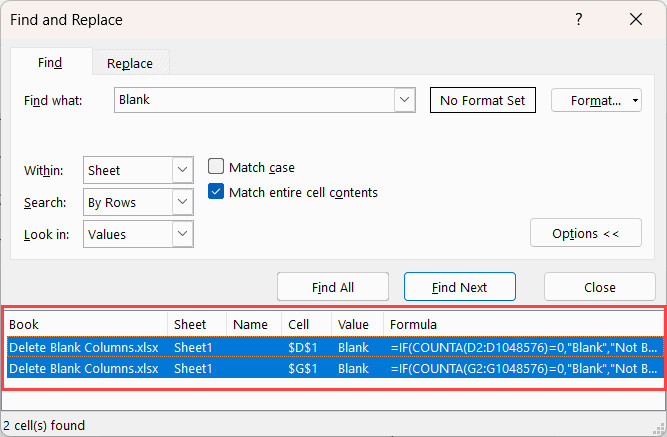This screenshot has width=667, height=437.
Task: Open the Look in Values dropdown
Action: pyautogui.click(x=182, y=234)
